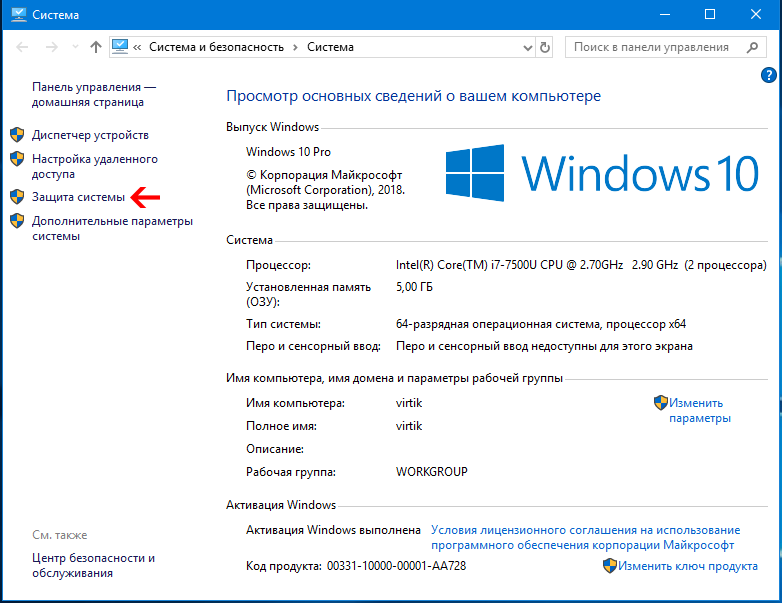The height and width of the screenshot is (603, 782).
Task: Click the Windows 10 logo image
Action: point(602,173)
